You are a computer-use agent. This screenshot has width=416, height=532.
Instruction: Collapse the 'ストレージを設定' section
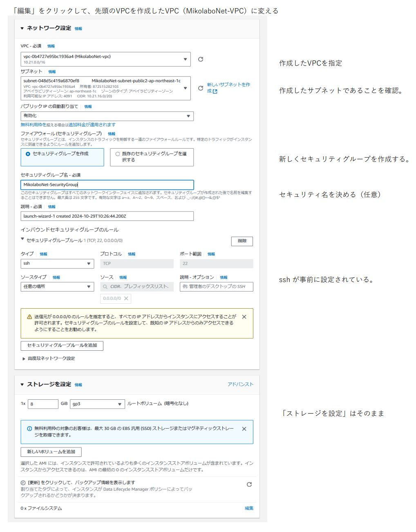click(x=22, y=385)
